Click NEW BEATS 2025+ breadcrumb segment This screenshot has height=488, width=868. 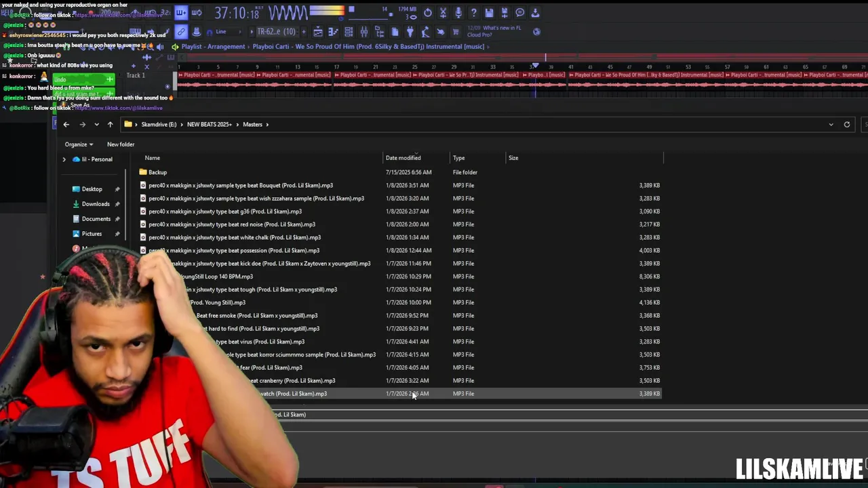click(x=210, y=124)
